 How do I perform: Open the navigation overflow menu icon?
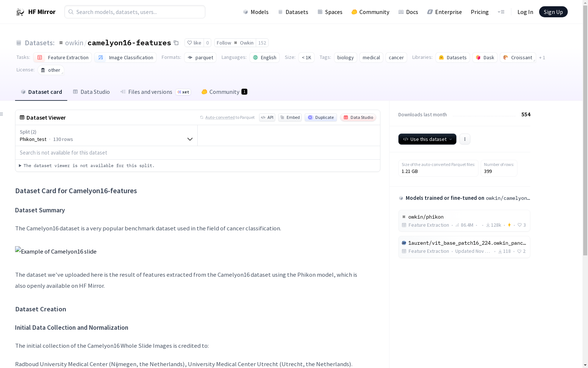[501, 12]
